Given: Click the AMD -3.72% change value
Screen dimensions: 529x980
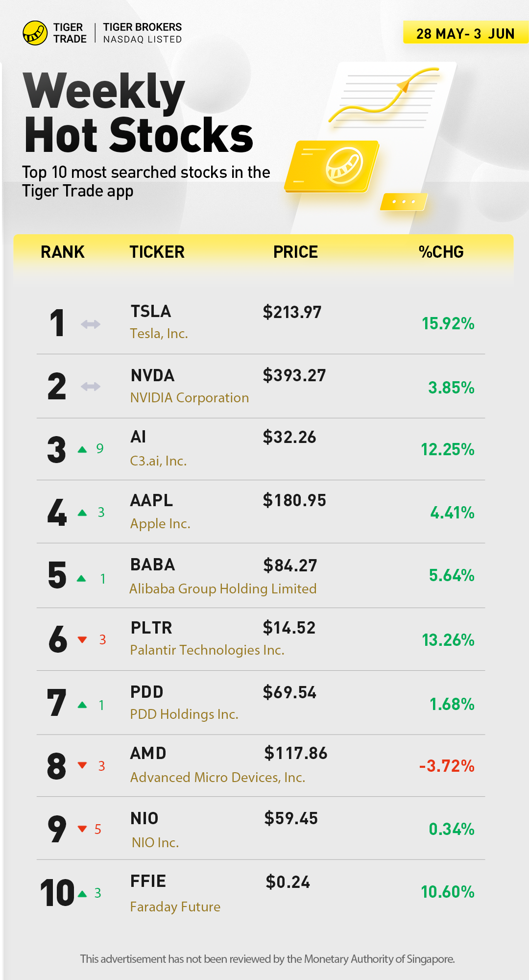Looking at the screenshot, I should (x=447, y=765).
